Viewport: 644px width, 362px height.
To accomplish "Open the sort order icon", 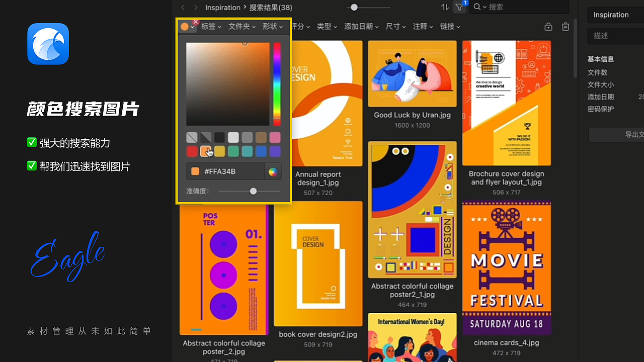I will click(x=445, y=7).
